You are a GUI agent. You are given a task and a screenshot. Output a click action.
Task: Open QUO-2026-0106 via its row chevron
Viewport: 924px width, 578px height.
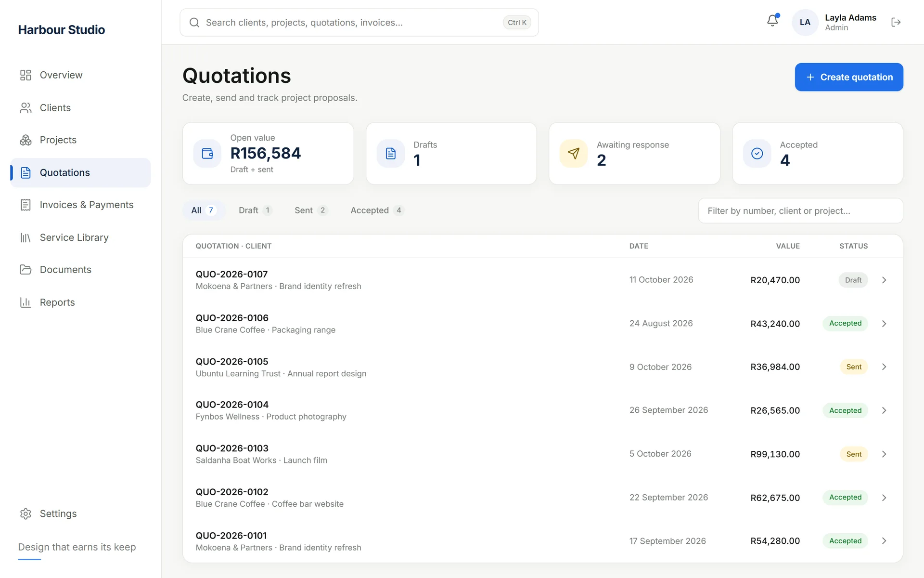pos(884,324)
